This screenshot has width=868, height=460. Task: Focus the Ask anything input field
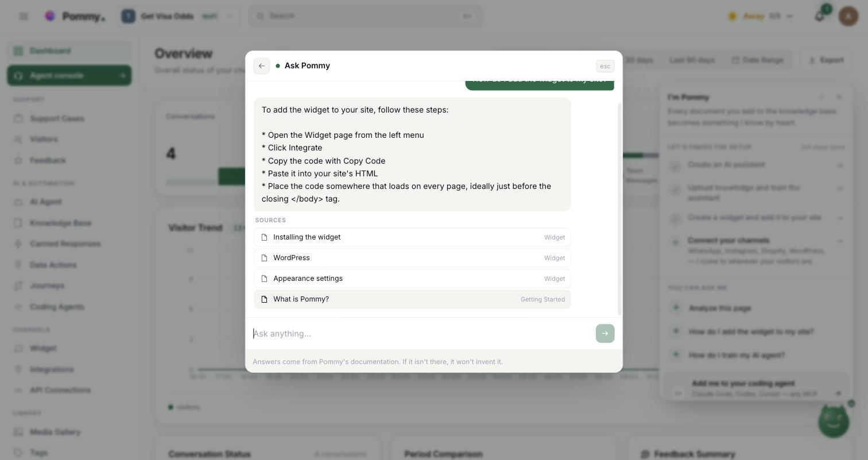tap(422, 334)
